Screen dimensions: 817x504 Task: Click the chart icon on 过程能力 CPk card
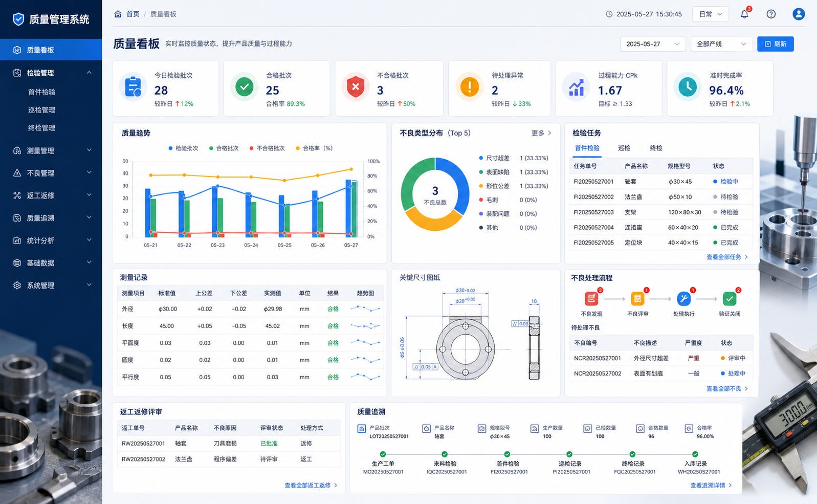(x=576, y=87)
